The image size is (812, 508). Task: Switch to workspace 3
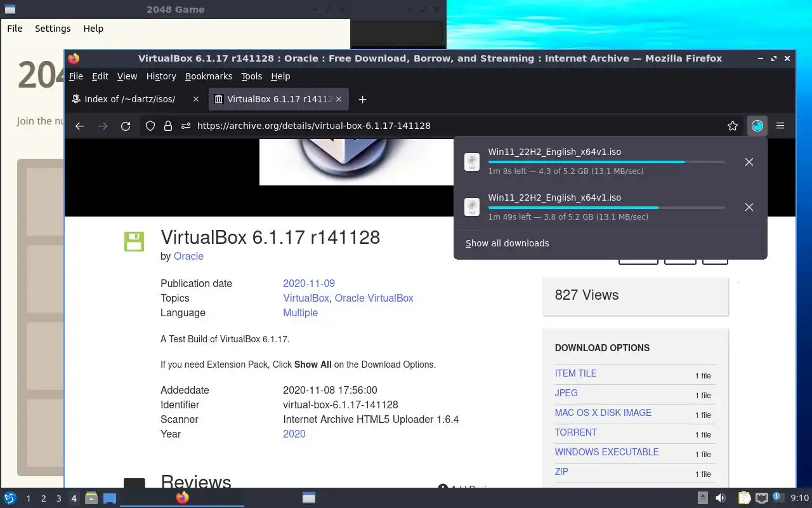[x=58, y=498]
